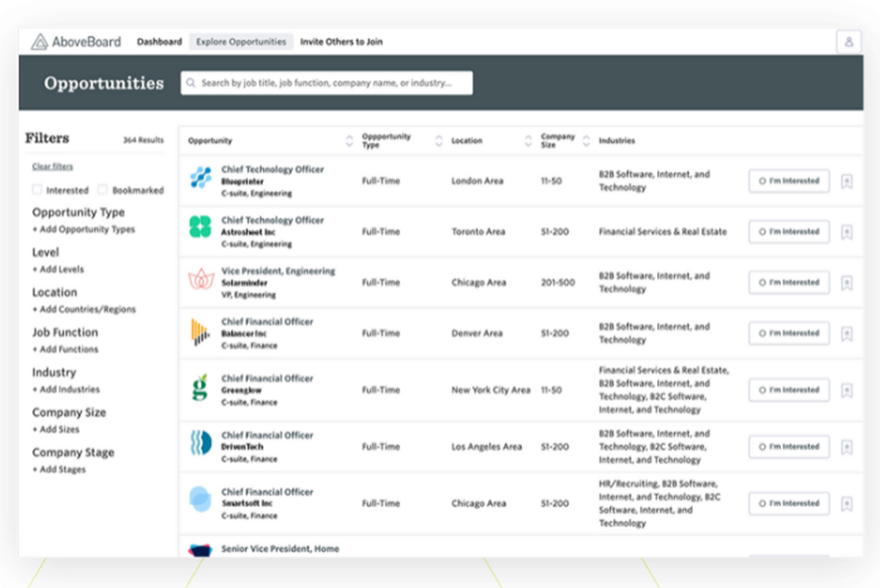Go to the Dashboard tab
The width and height of the screenshot is (880, 588).
[x=159, y=41]
